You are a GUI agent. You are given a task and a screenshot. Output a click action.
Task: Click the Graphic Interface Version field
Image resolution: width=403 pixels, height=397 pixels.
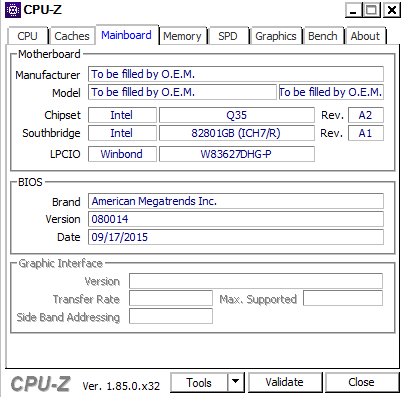coord(256,281)
